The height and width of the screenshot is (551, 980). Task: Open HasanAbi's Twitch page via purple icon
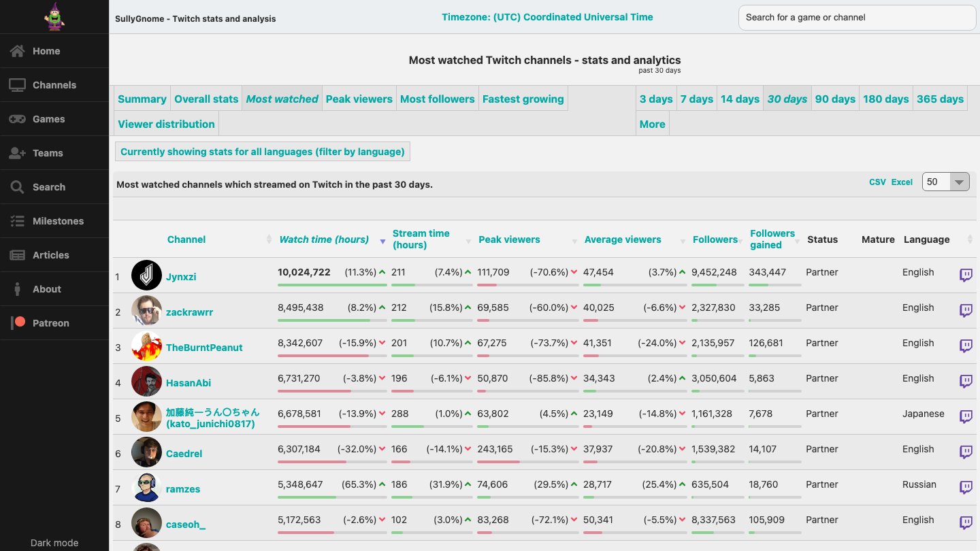coord(966,381)
